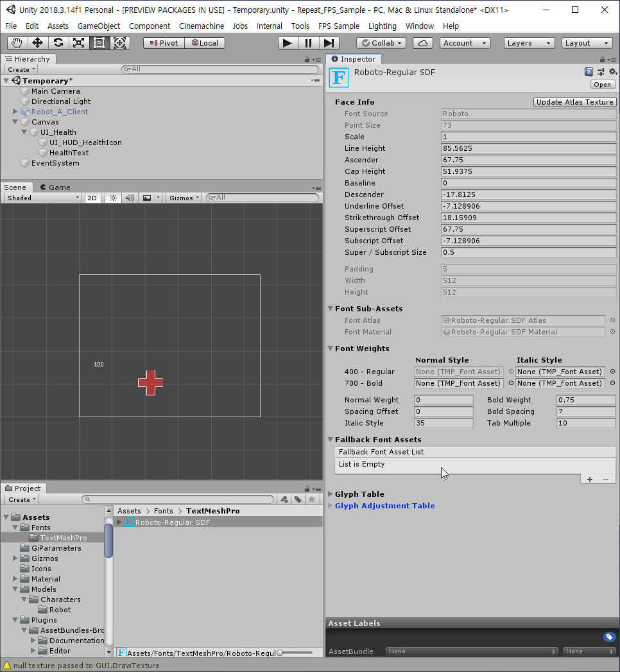Open the Window menu
This screenshot has height=672, width=620.
point(420,26)
